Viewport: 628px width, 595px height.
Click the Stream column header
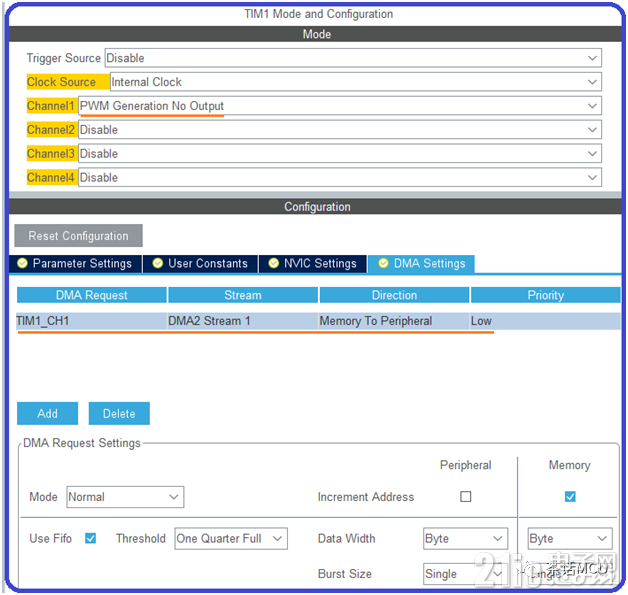pyautogui.click(x=243, y=295)
